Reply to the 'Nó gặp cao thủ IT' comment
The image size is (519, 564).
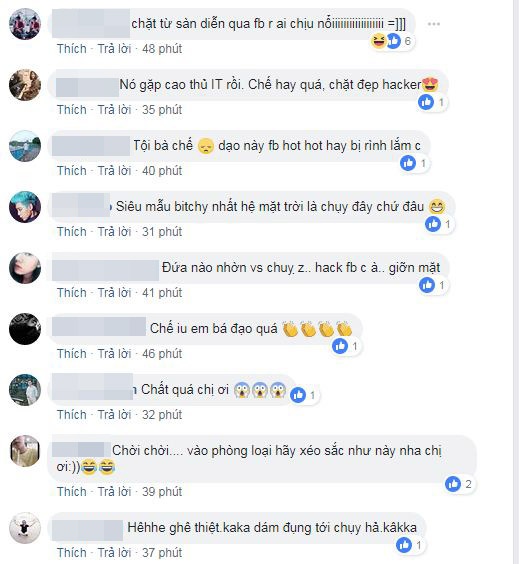point(114,109)
